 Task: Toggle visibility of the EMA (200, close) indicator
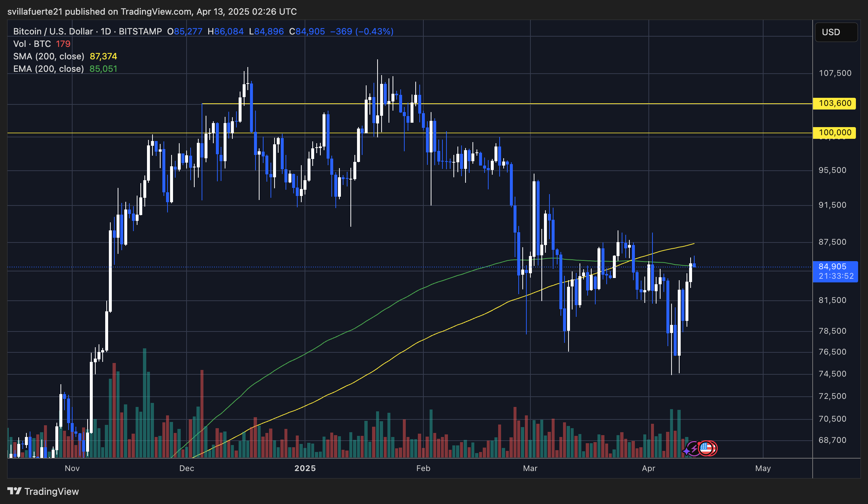[48, 68]
